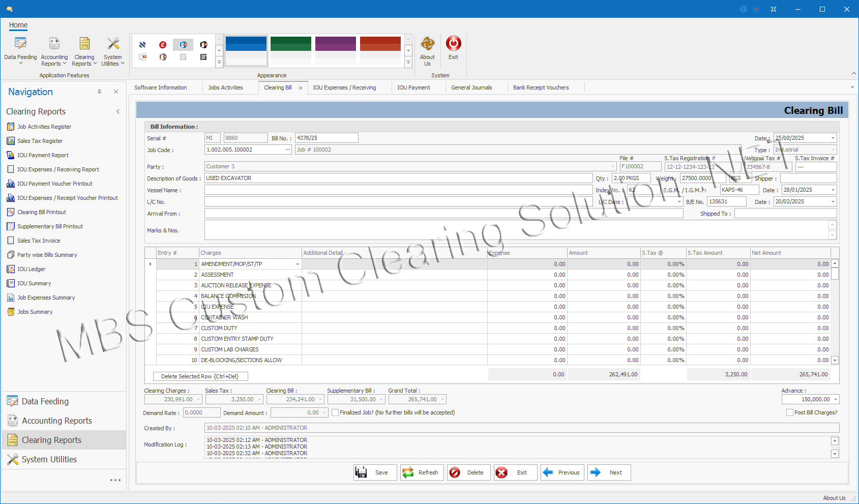Click the Description of Goods field
The height and width of the screenshot is (504, 859).
398,179
